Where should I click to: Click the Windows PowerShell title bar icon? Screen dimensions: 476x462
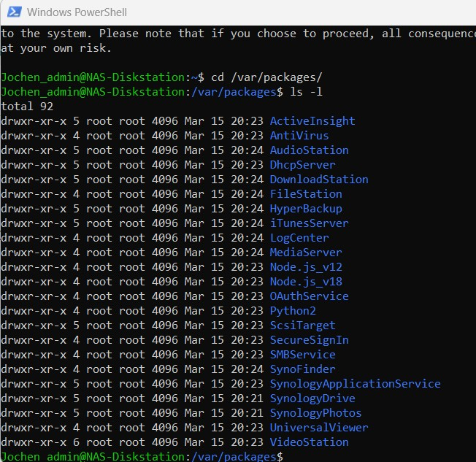(x=15, y=12)
